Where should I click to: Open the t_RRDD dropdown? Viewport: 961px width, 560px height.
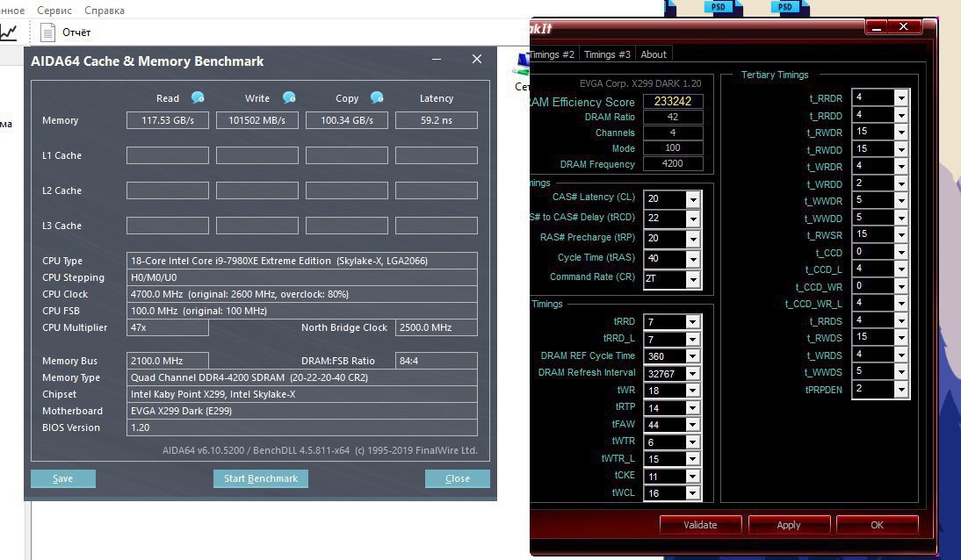(901, 115)
